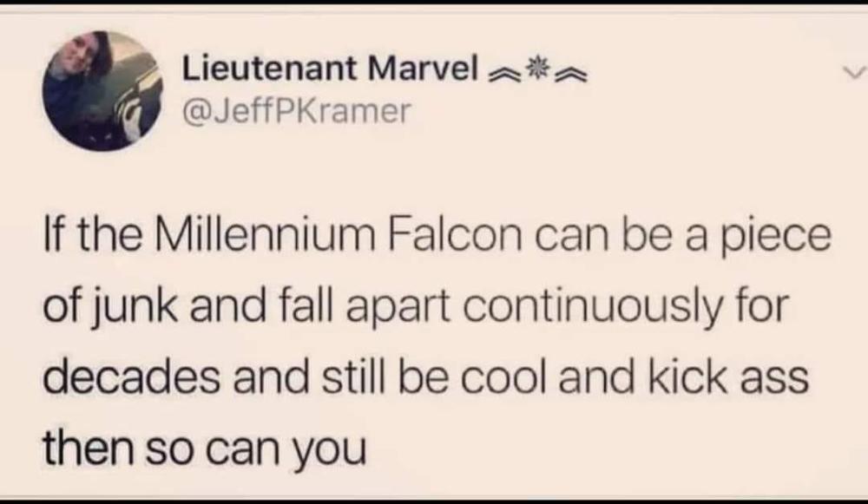Click the final word "you" of the tweet
Viewport: 868px width, 504px height.
pos(330,452)
